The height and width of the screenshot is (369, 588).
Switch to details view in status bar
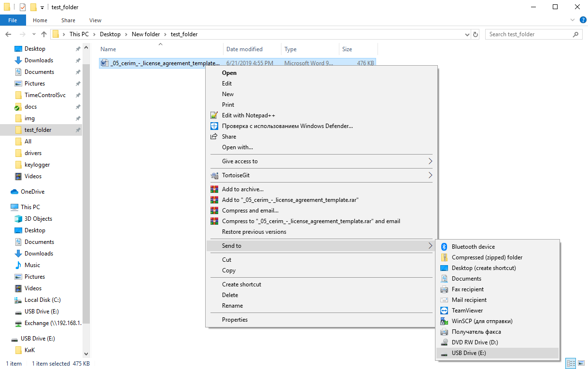pos(571,363)
